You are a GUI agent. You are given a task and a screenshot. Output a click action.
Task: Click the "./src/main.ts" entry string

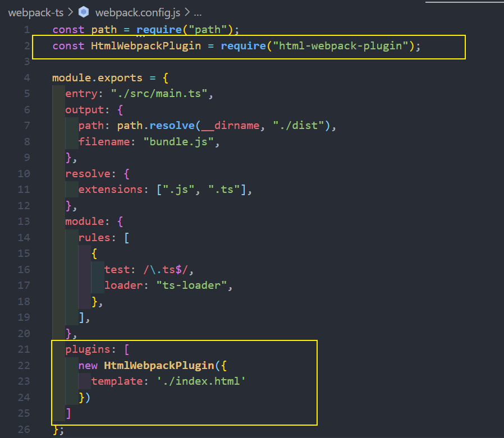(159, 94)
